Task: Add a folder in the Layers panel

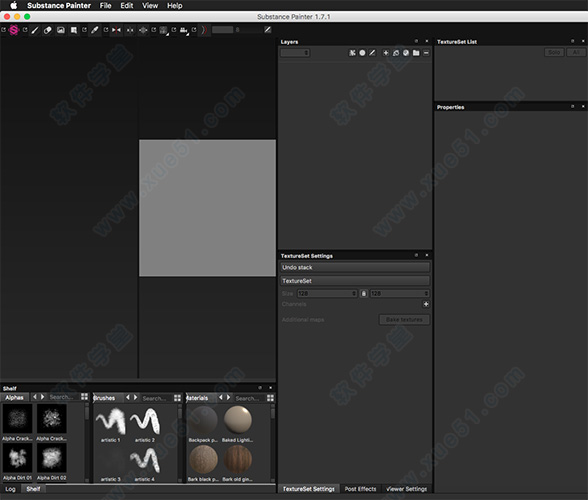Action: click(416, 53)
